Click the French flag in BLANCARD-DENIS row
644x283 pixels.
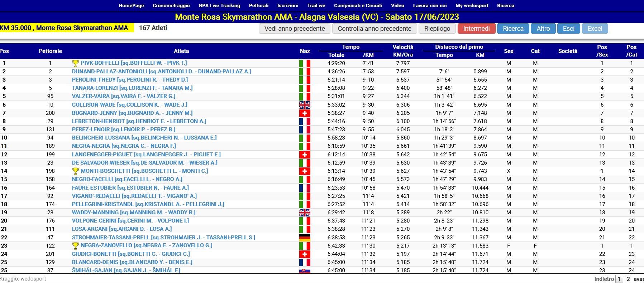[x=305, y=262]
